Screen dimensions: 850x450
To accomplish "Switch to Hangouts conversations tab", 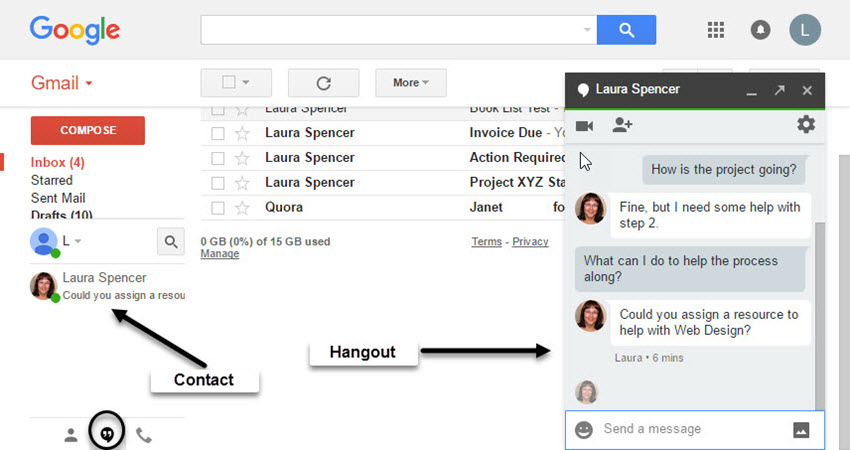I will coord(107,434).
